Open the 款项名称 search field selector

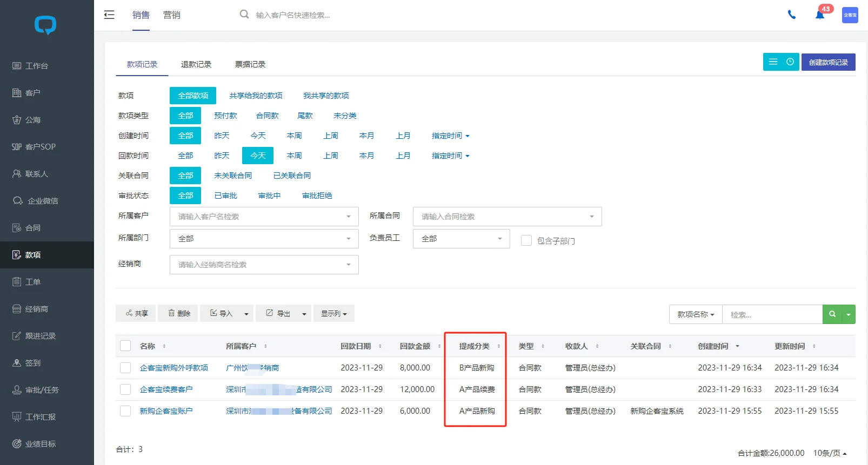click(x=696, y=314)
